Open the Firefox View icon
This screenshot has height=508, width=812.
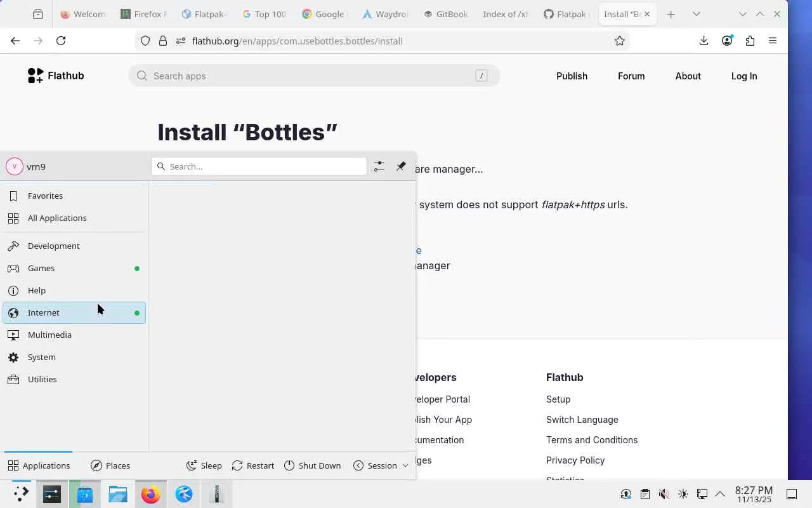click(38, 14)
